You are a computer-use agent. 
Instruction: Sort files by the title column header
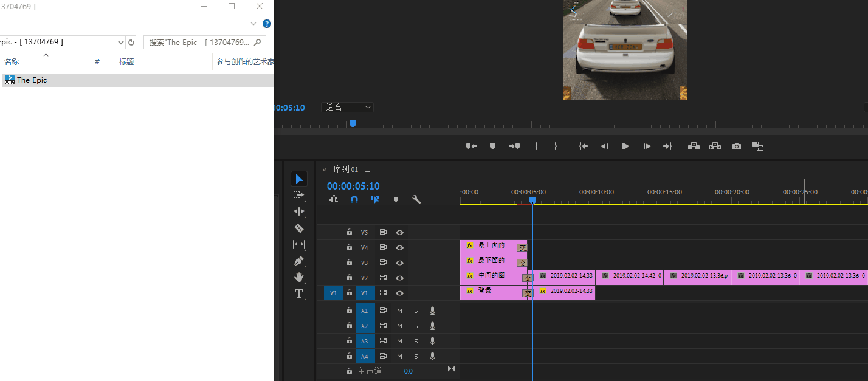click(x=126, y=61)
